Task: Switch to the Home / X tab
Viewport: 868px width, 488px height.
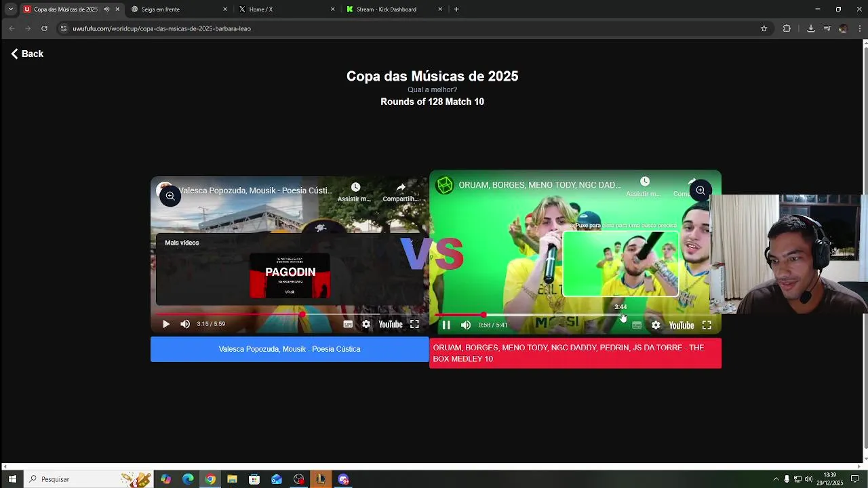Action: click(287, 9)
